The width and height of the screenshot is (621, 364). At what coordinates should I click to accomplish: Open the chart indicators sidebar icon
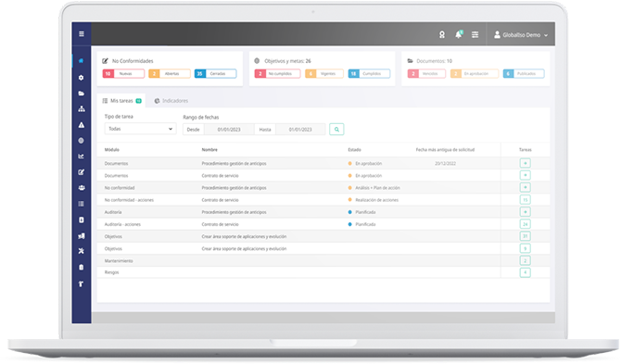pyautogui.click(x=82, y=157)
